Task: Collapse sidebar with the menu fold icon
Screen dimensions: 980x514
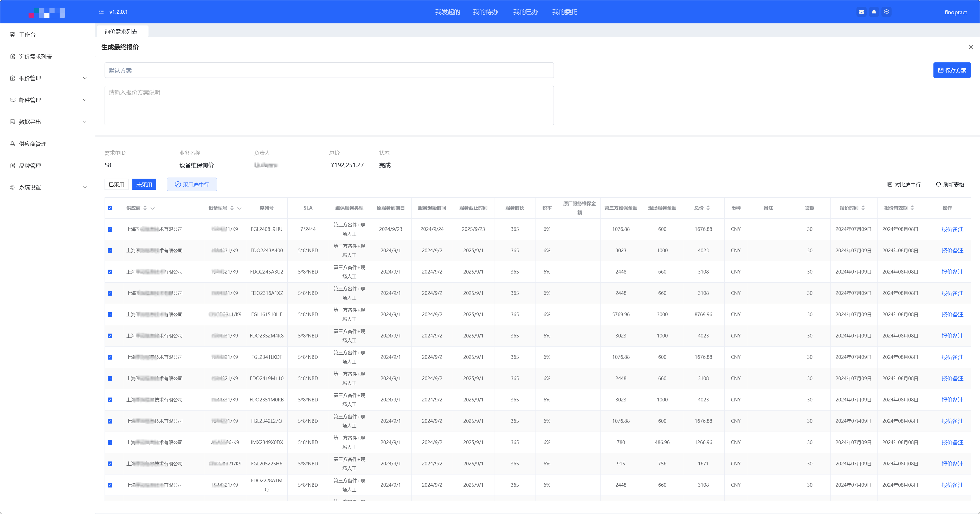Action: click(101, 12)
